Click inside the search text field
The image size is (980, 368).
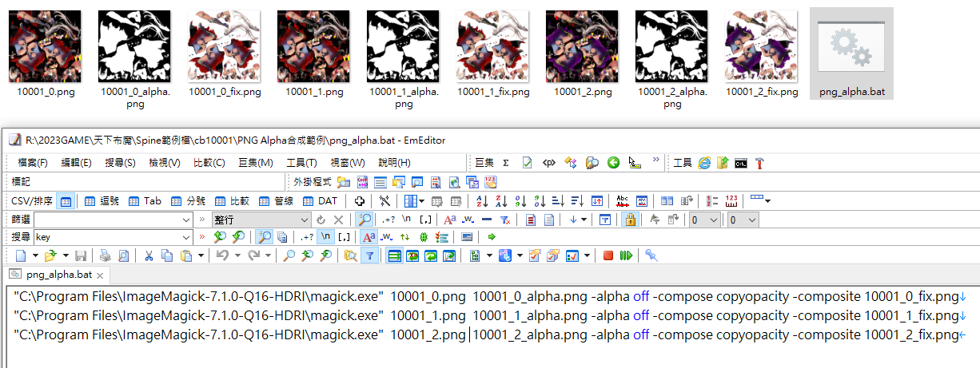coord(107,237)
